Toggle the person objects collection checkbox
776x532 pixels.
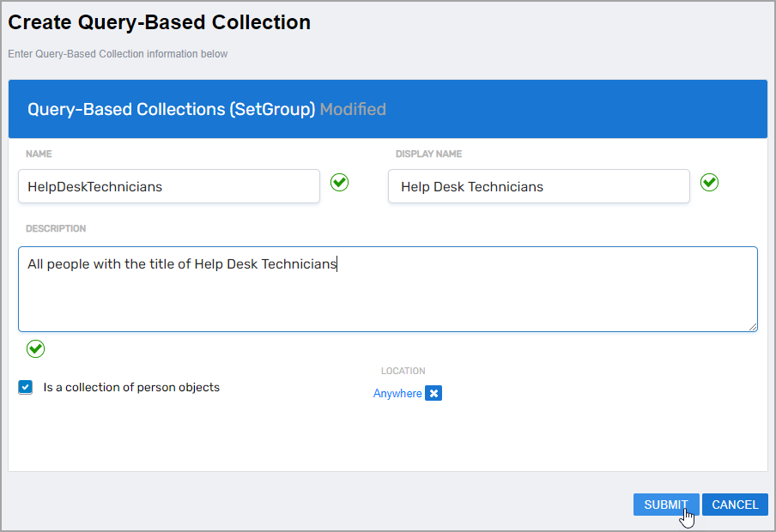pos(26,387)
